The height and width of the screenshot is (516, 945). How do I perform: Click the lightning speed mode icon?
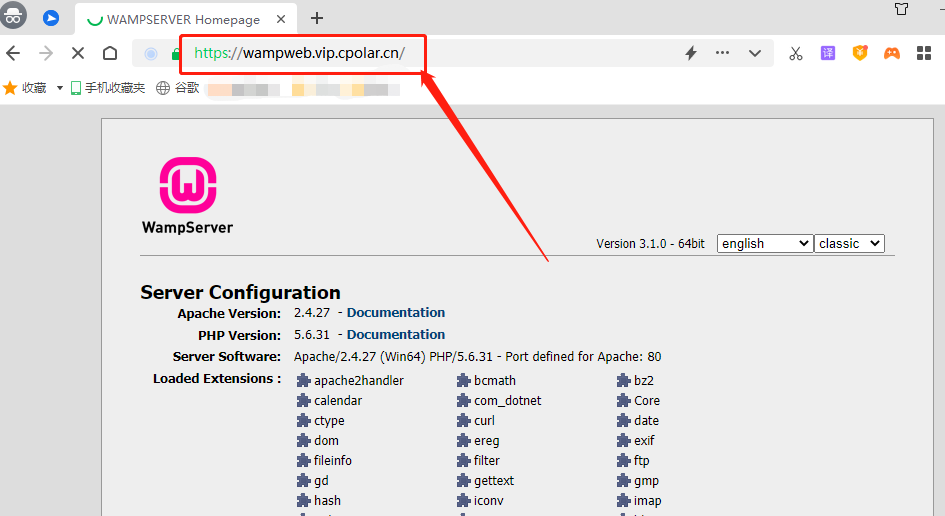coord(691,53)
